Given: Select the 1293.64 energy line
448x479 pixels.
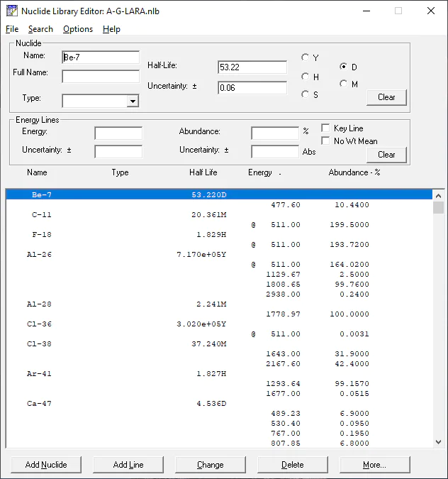Looking at the screenshot, I should pos(219,383).
